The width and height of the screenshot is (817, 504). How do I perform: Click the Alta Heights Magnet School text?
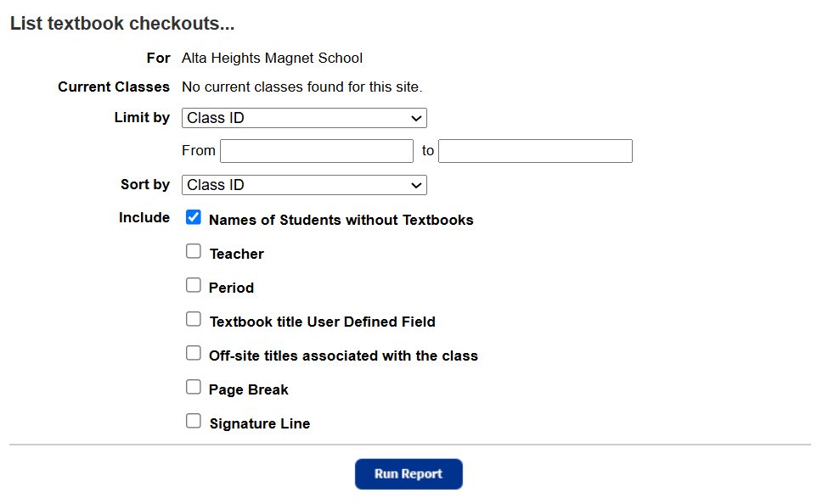(x=272, y=59)
